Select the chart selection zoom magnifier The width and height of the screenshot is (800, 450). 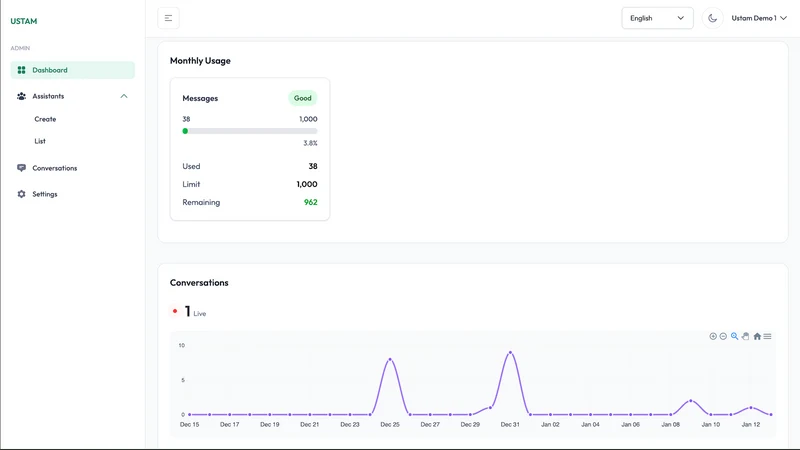734,336
